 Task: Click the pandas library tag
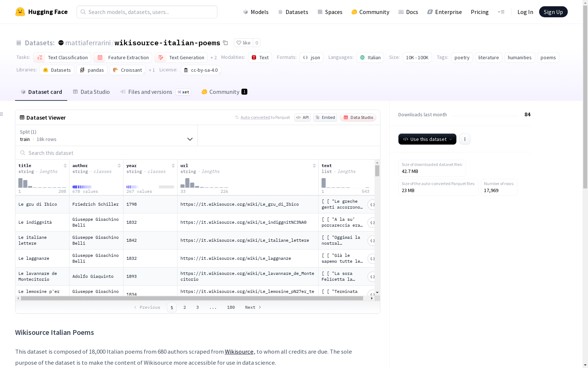[x=92, y=70]
